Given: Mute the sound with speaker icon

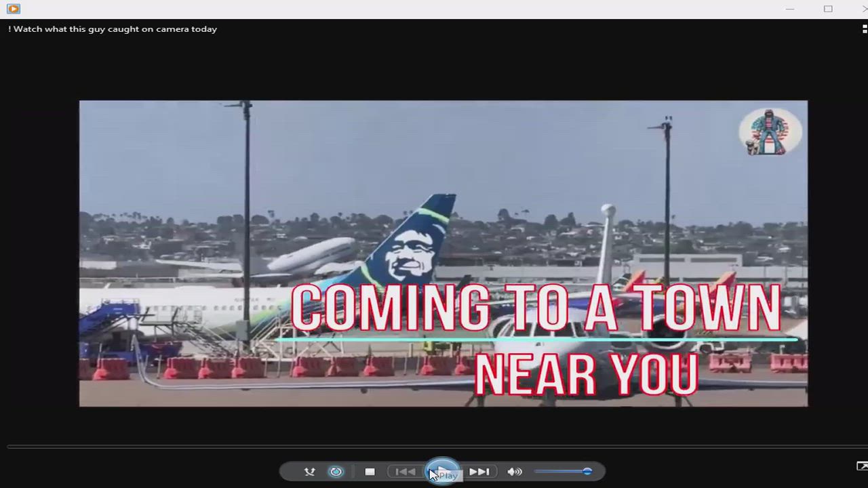Looking at the screenshot, I should click(x=515, y=472).
